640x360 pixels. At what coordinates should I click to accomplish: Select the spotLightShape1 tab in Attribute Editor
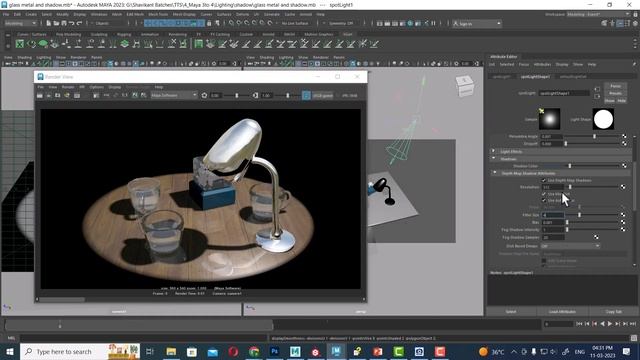tap(536, 76)
